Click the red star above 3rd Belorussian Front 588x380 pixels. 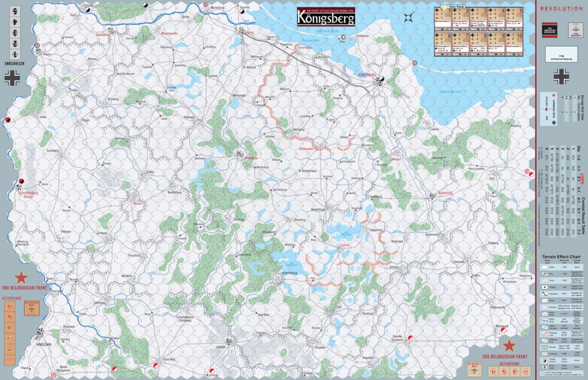509,346
